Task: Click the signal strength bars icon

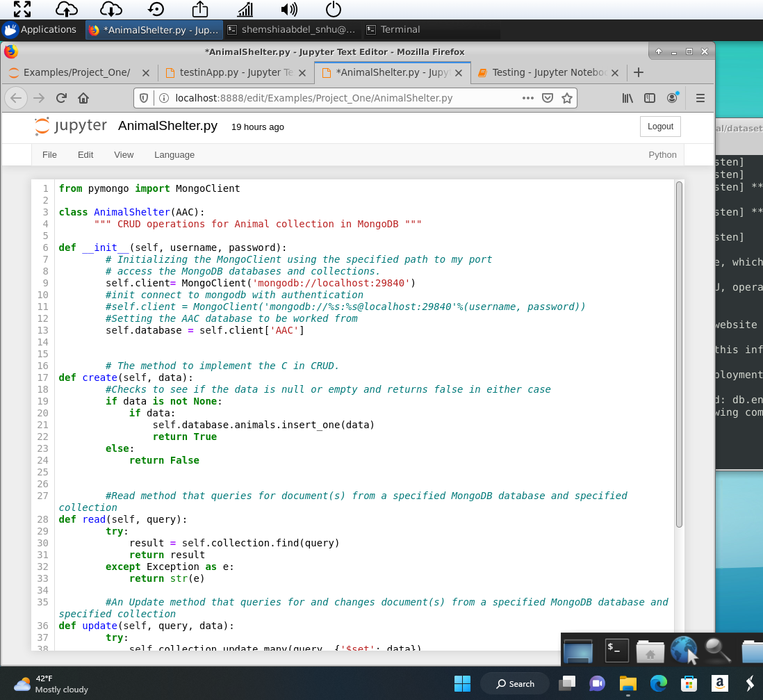Action: click(x=245, y=9)
